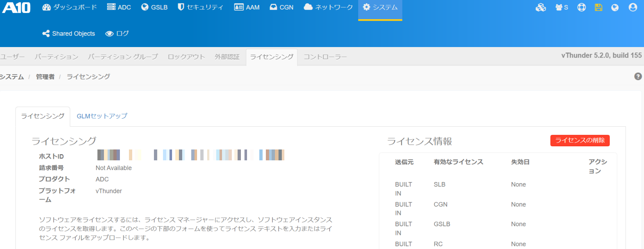Image resolution: width=644 pixels, height=249 pixels.
Task: Click the cubes partition icon
Action: coord(541,7)
